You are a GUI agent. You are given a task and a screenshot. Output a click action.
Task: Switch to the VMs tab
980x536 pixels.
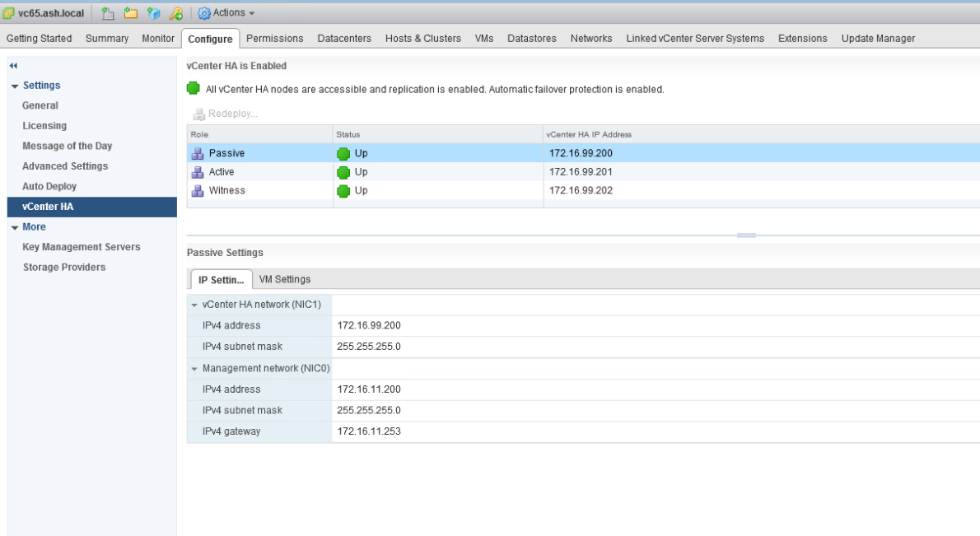(x=484, y=38)
